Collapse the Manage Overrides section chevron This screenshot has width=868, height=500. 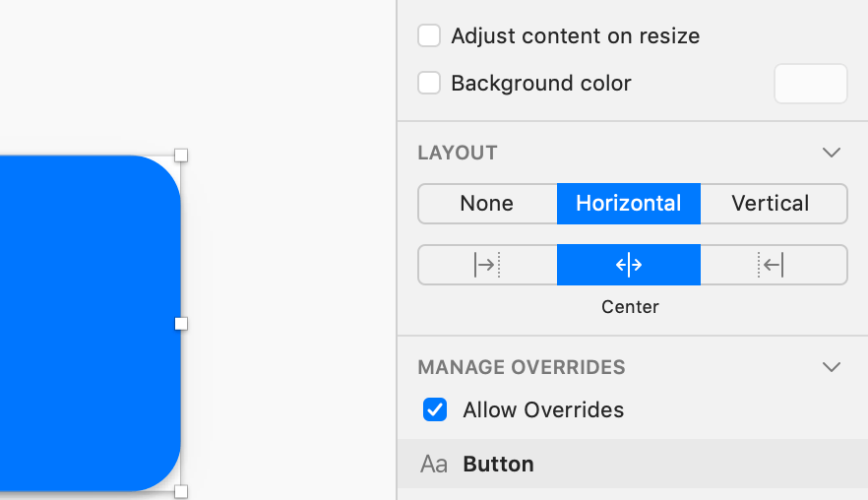click(x=832, y=367)
